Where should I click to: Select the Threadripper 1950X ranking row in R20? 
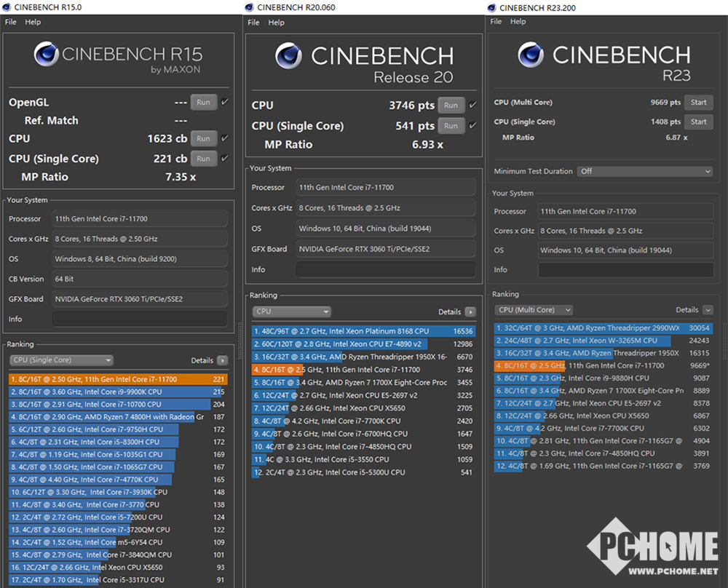(363, 357)
